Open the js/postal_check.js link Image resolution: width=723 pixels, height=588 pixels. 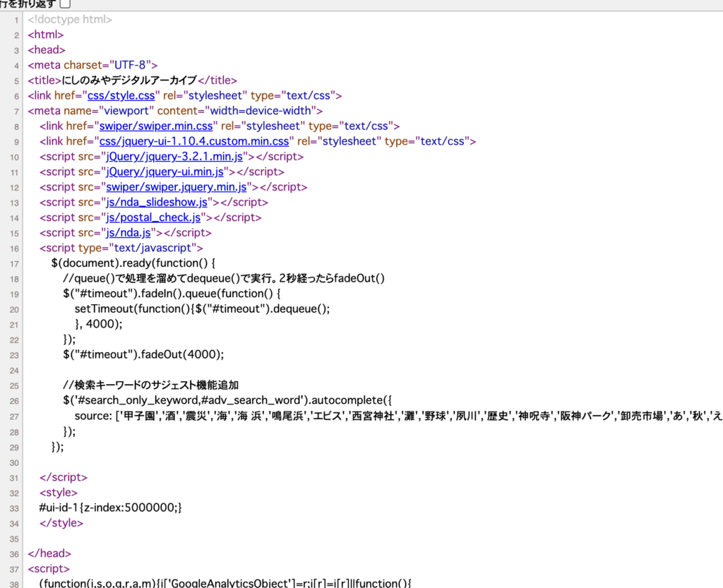tap(153, 217)
